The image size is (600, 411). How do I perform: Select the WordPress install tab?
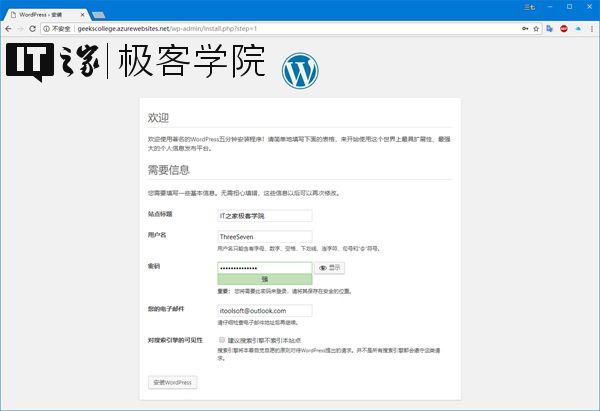[x=44, y=15]
